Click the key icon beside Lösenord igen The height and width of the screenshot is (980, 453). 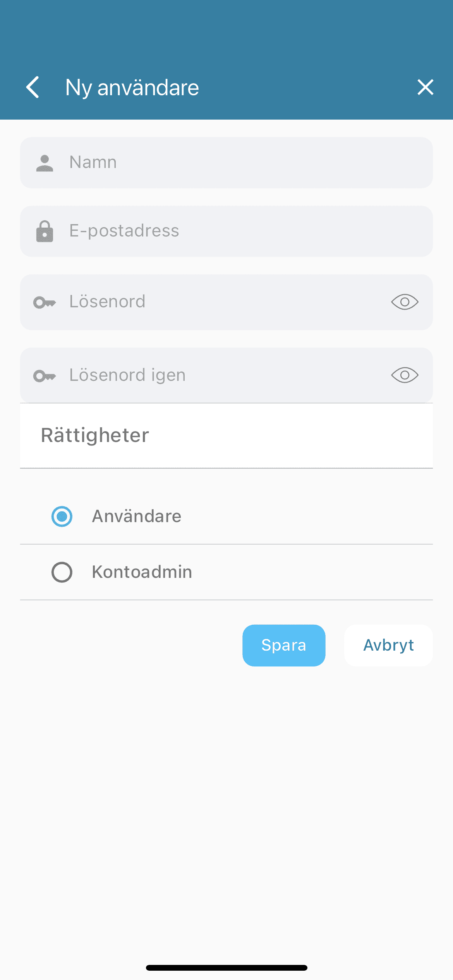pyautogui.click(x=45, y=376)
